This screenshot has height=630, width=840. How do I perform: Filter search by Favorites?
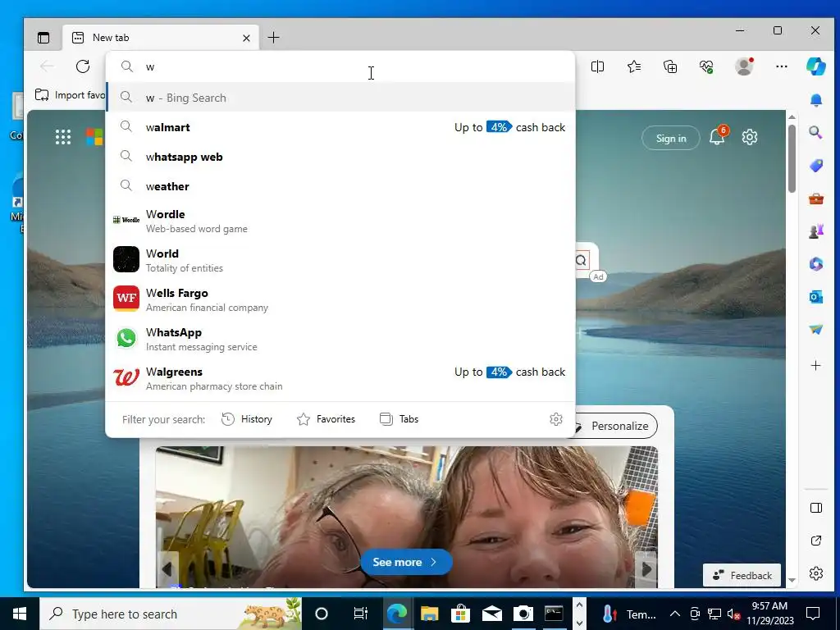click(326, 419)
